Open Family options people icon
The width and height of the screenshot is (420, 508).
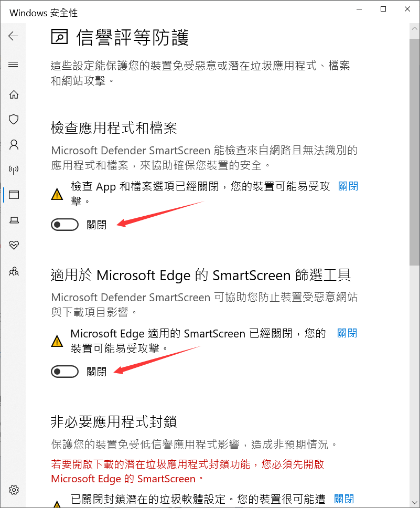pos(14,271)
